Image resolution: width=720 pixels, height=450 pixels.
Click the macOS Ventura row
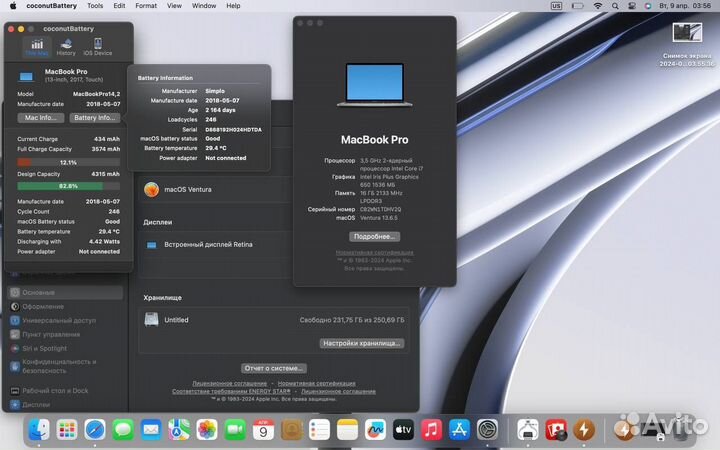point(215,189)
